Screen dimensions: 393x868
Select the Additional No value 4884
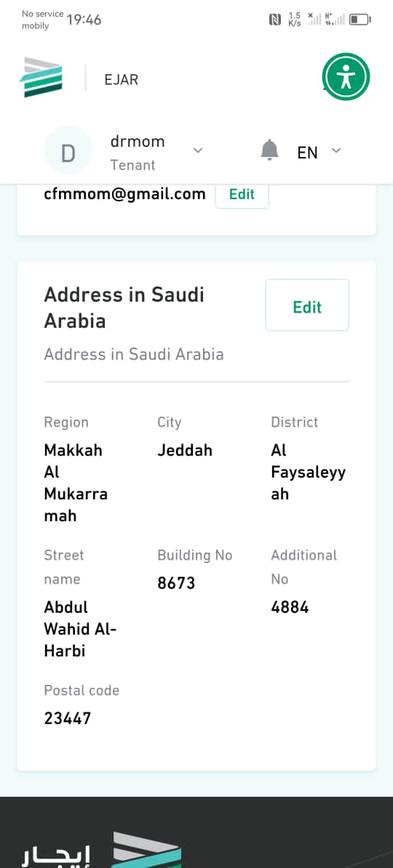pos(290,607)
